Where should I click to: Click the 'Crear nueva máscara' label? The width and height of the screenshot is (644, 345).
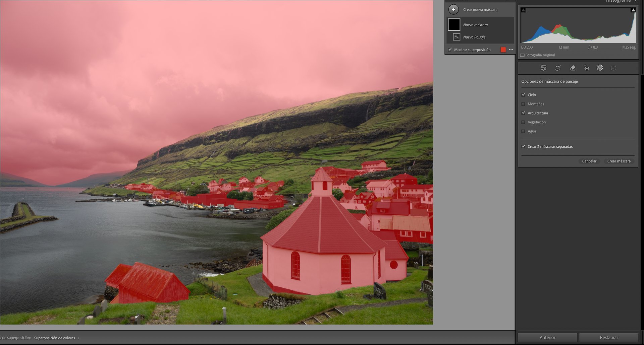pyautogui.click(x=480, y=10)
